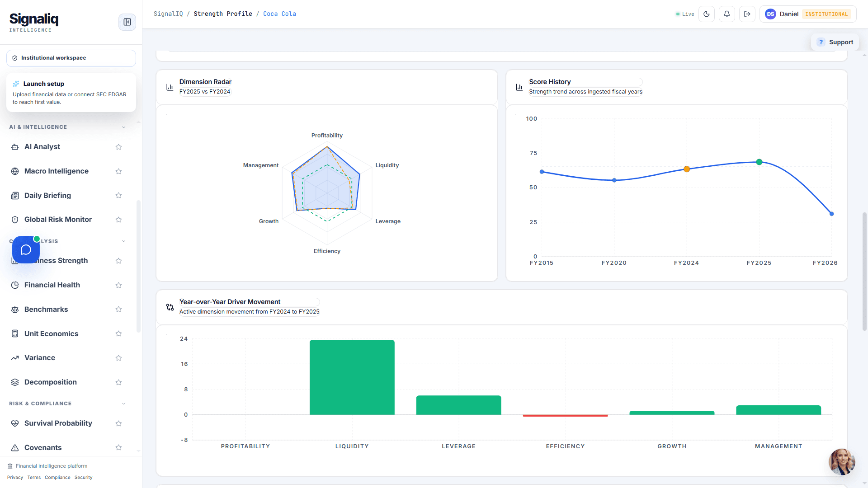Click the main page vertical scrollbar
Screen dimensions: 868x488
[864, 271]
